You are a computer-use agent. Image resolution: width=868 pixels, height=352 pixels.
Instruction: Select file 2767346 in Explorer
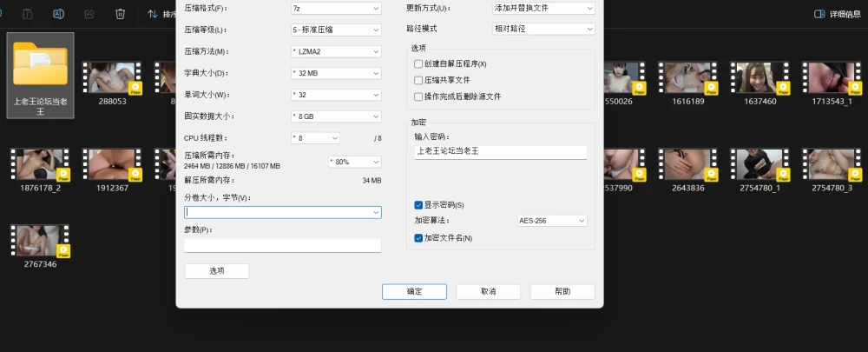(x=41, y=246)
